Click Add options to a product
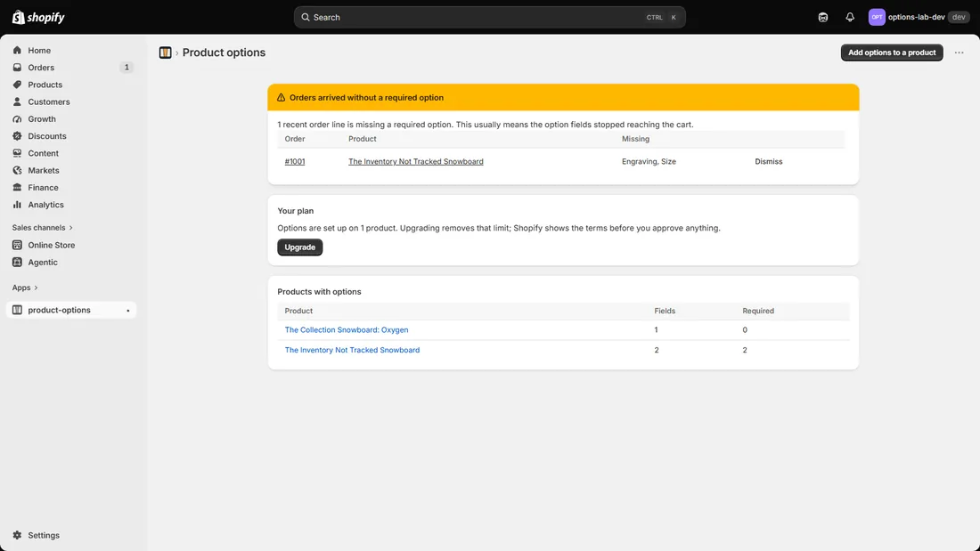The height and width of the screenshot is (551, 980). pyautogui.click(x=891, y=53)
